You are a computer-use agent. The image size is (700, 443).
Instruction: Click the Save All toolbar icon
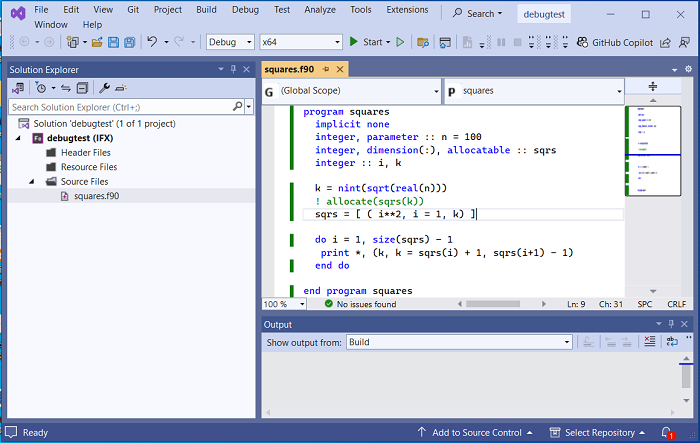tap(129, 42)
